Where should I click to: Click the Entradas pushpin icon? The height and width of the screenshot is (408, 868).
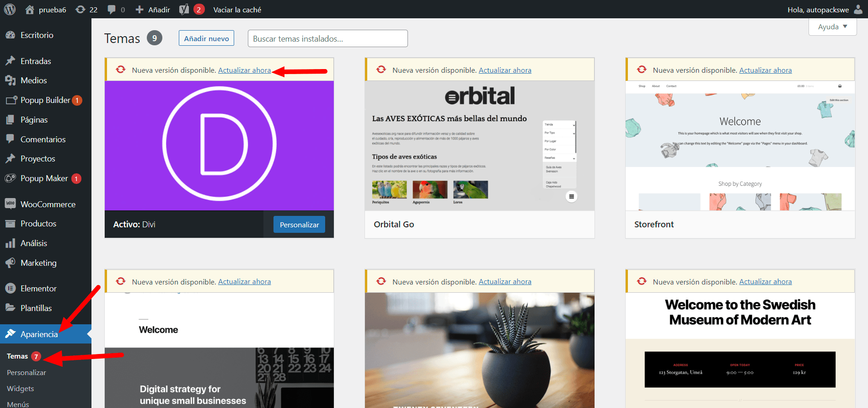tap(11, 61)
